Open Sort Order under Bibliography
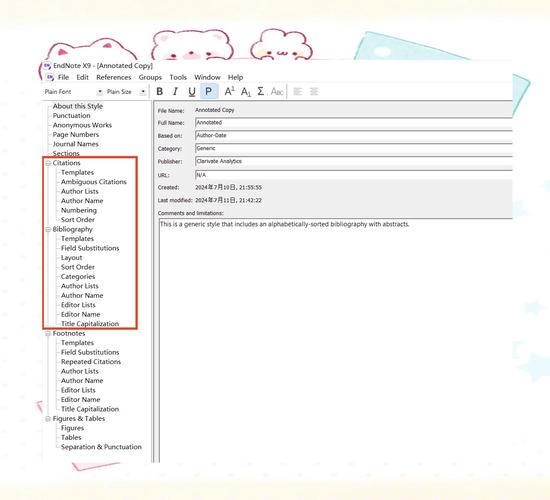Viewport: 550px width, 500px height. (78, 267)
